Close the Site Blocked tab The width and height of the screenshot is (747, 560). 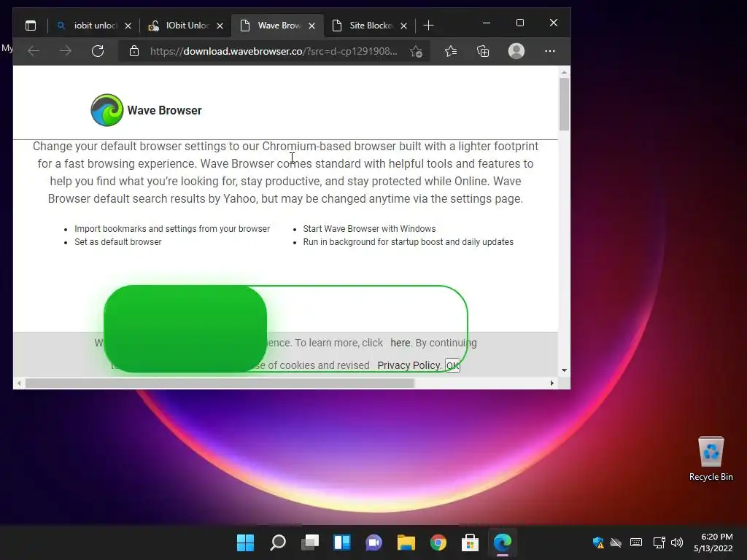coord(403,26)
